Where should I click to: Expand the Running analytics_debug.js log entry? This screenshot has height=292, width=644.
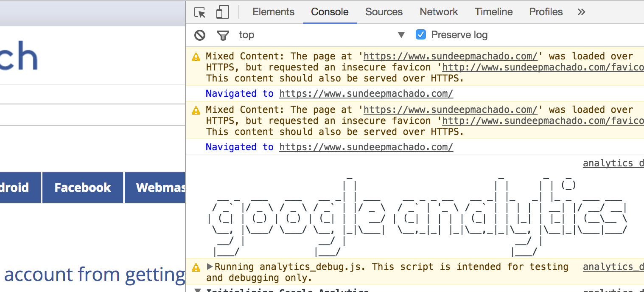click(209, 267)
